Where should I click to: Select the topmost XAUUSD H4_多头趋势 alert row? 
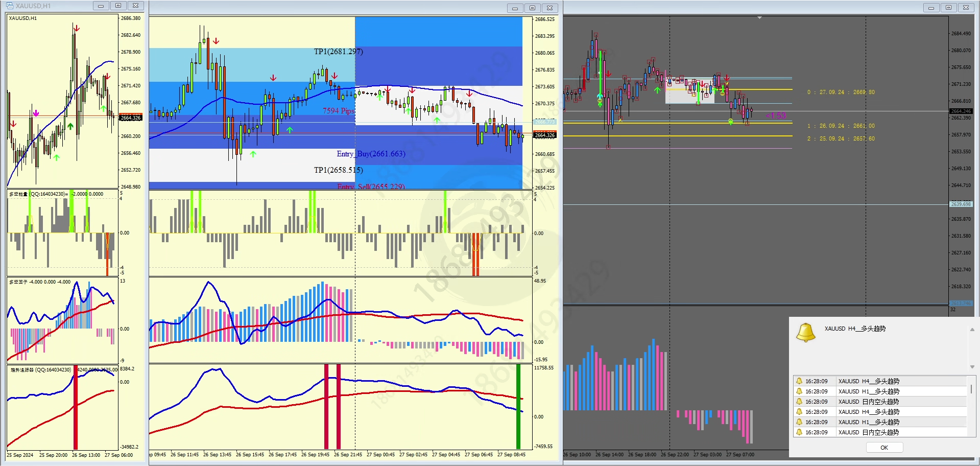[x=879, y=381]
